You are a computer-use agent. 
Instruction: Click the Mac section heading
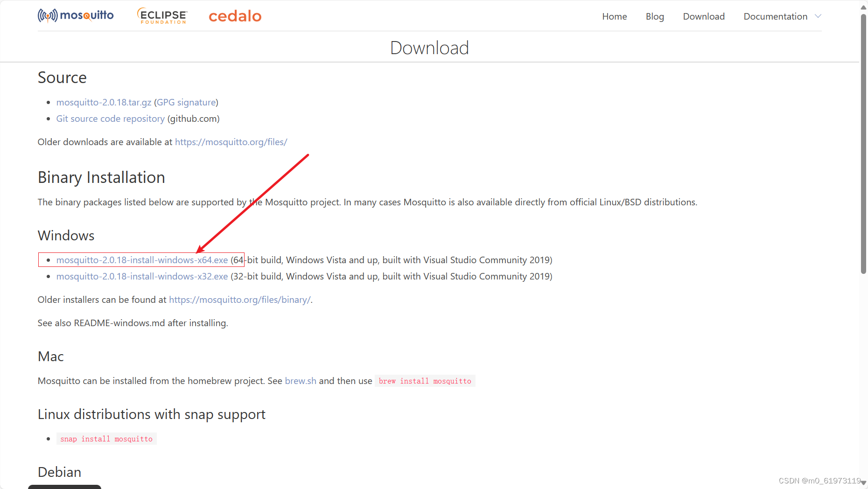pos(50,356)
